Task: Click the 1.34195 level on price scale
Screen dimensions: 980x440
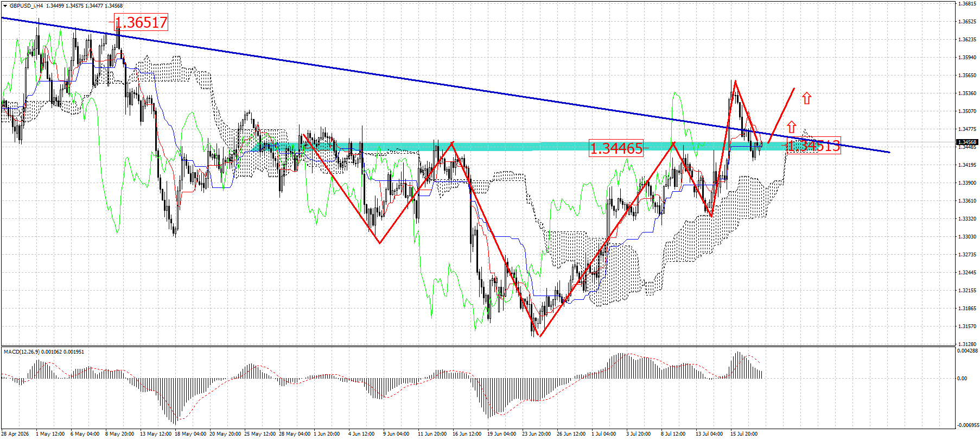Action: pyautogui.click(x=967, y=165)
